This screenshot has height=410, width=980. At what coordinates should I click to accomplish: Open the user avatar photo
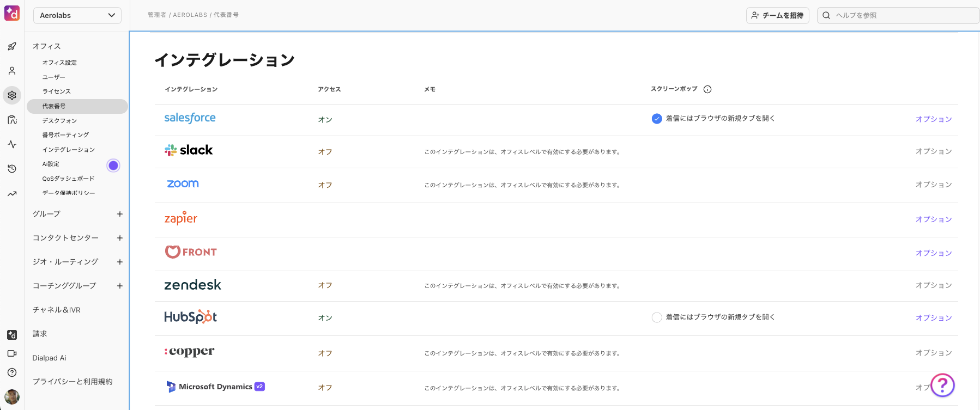12,396
